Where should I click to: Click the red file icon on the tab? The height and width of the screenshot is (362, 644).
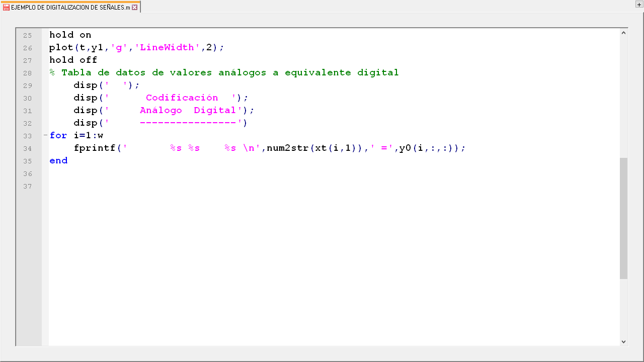(7, 8)
